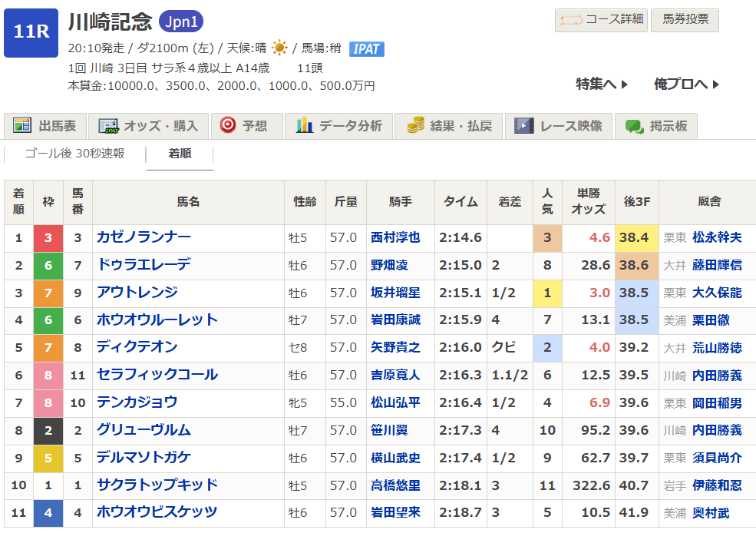Open trainer 大久保龍 link
The image size is (756, 533).
[717, 293]
